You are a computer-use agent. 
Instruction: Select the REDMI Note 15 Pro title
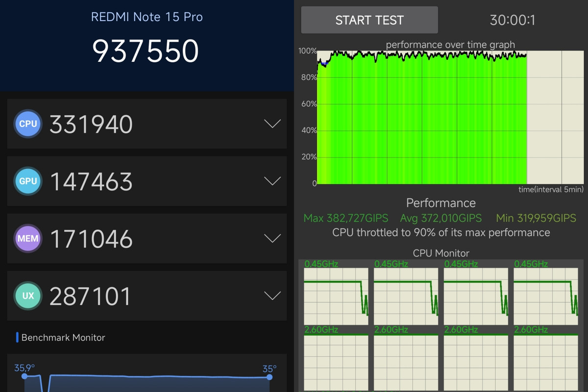[x=147, y=17]
